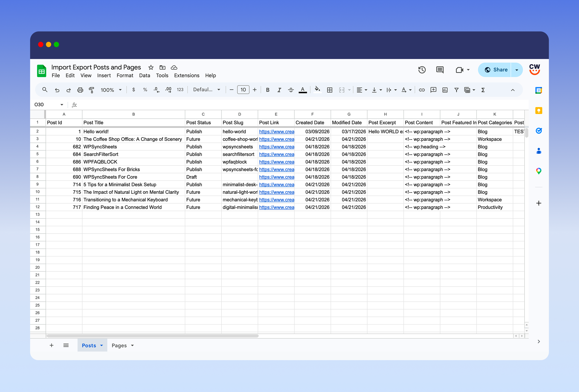Open the Keep notes side panel icon

point(539,110)
